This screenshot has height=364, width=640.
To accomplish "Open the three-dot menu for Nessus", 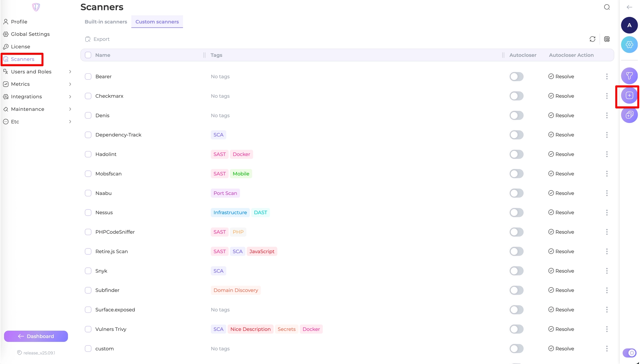I will pos(607,213).
